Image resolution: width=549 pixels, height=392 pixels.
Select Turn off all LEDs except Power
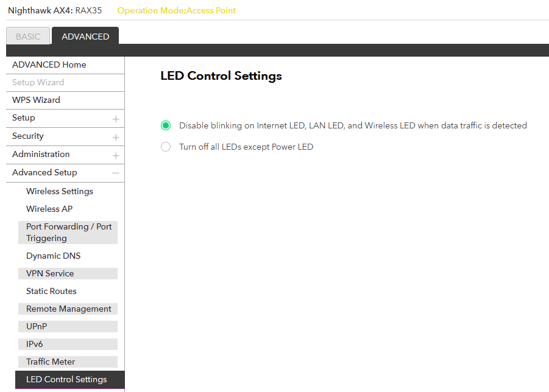[x=166, y=147]
